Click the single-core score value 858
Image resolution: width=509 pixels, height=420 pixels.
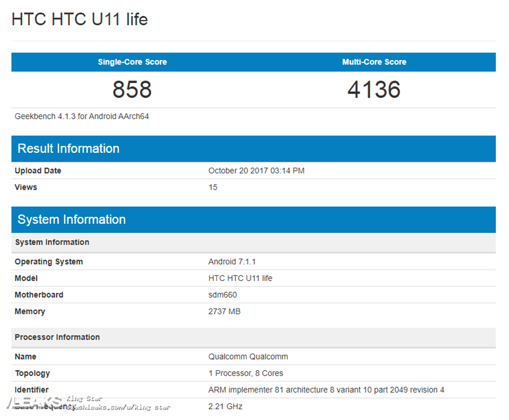coord(131,90)
